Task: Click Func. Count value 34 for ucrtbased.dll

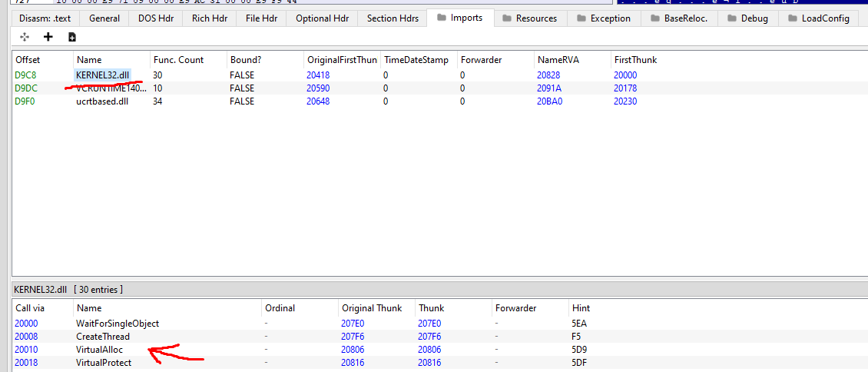Action: [157, 101]
